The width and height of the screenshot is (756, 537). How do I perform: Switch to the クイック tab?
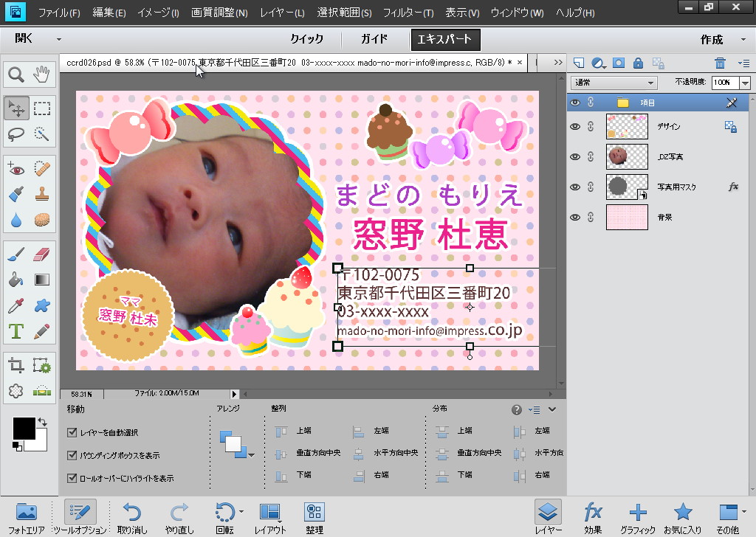[309, 38]
